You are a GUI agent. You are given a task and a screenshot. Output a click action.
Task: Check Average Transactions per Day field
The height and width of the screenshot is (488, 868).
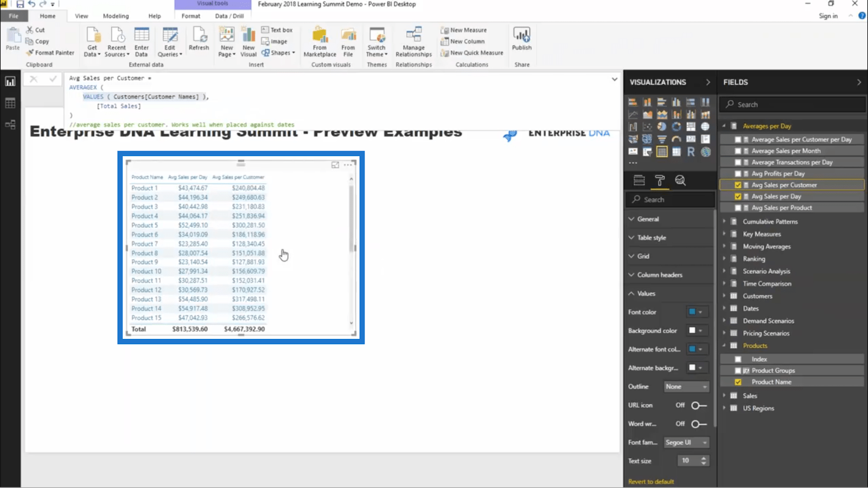(738, 162)
